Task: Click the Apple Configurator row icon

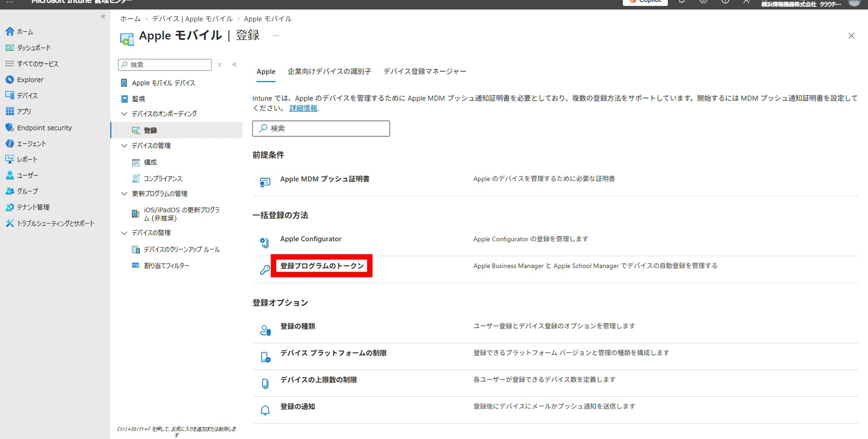Action: tap(265, 243)
